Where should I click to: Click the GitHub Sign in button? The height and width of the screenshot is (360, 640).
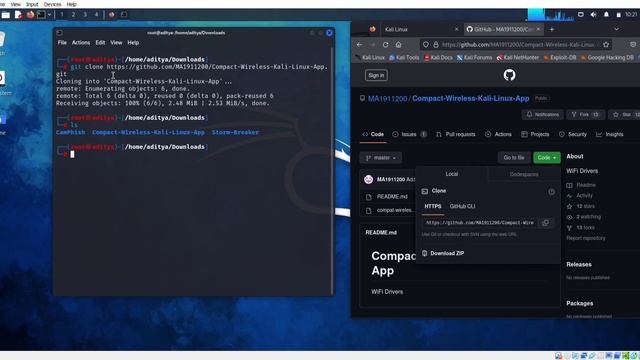click(376, 75)
